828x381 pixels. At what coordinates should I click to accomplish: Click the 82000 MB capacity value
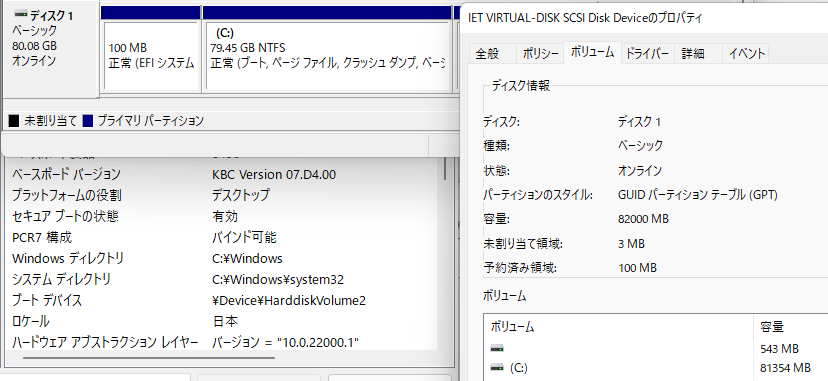(643, 219)
